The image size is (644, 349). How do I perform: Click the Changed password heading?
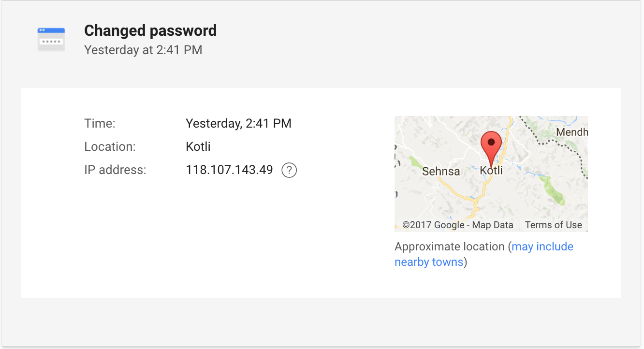150,30
